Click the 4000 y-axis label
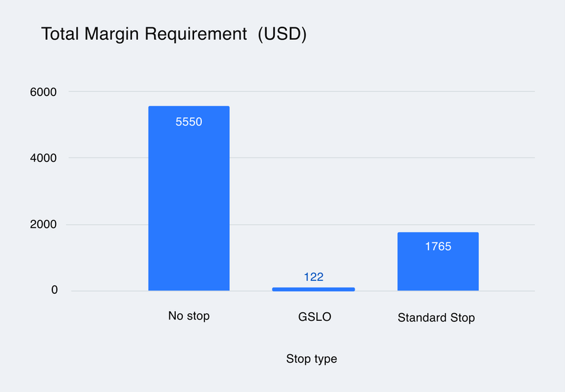Screen dimensions: 565x392 pyautogui.click(x=43, y=158)
